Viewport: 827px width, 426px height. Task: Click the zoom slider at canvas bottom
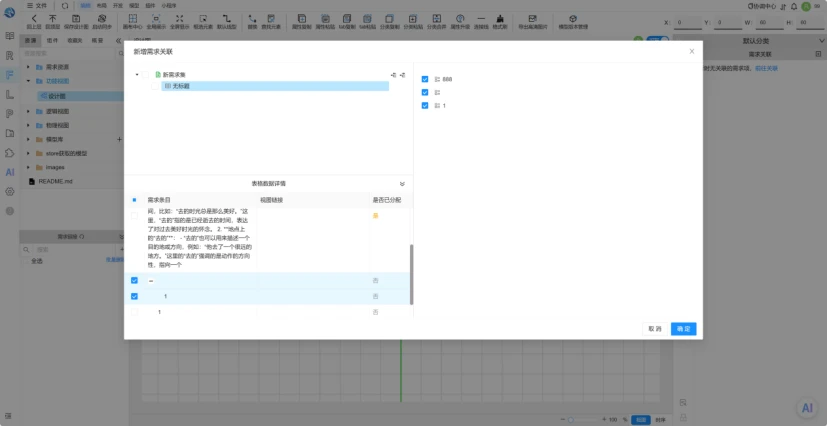583,420
